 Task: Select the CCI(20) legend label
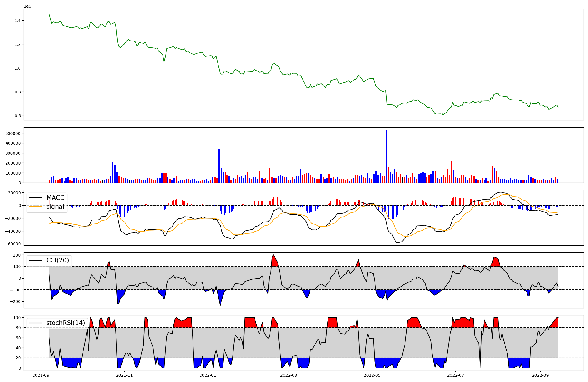pos(58,260)
